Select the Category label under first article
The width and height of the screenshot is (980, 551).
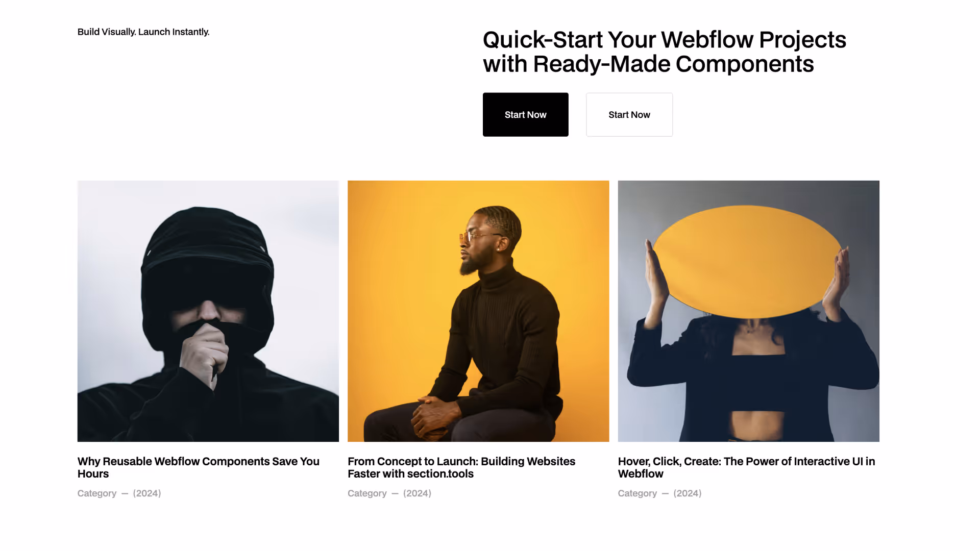97,493
